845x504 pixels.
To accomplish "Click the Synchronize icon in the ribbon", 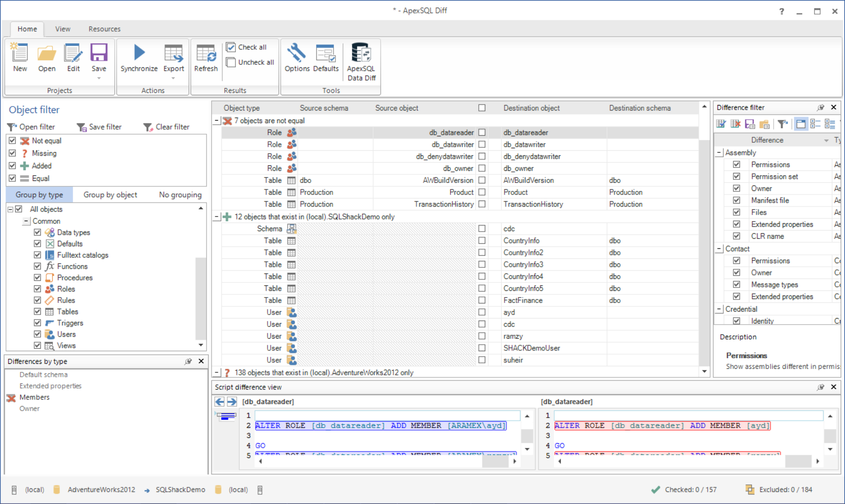I will coord(139,53).
